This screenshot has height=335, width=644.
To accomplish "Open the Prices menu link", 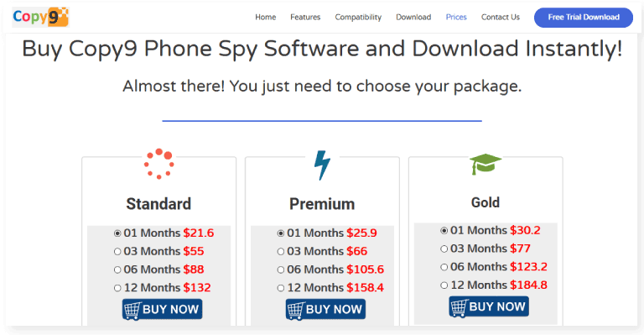I will coord(456,18).
